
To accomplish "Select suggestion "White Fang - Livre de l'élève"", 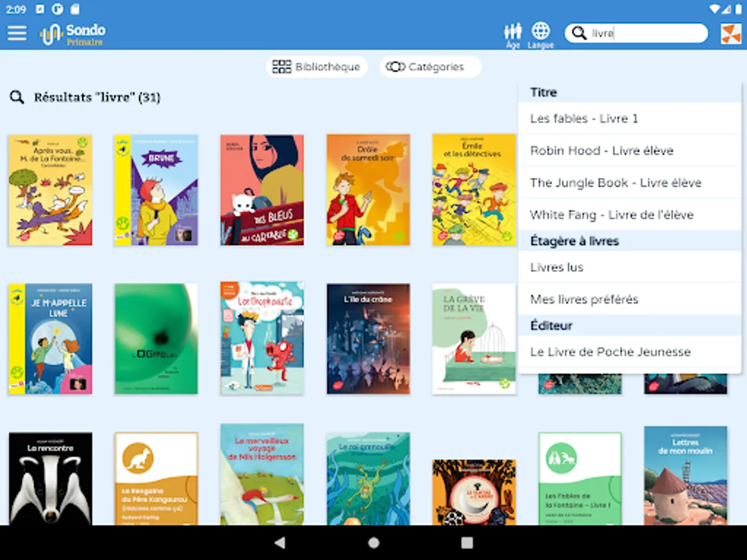I will [629, 215].
